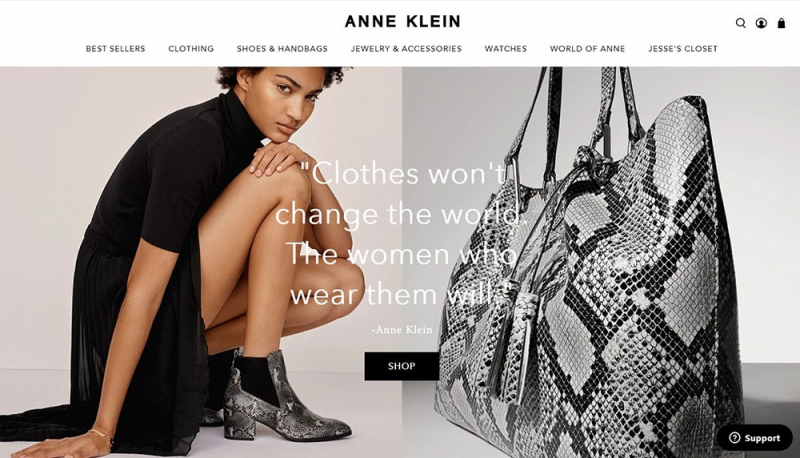This screenshot has height=458, width=800.
Task: Open the shopping bag icon
Action: pos(781,23)
